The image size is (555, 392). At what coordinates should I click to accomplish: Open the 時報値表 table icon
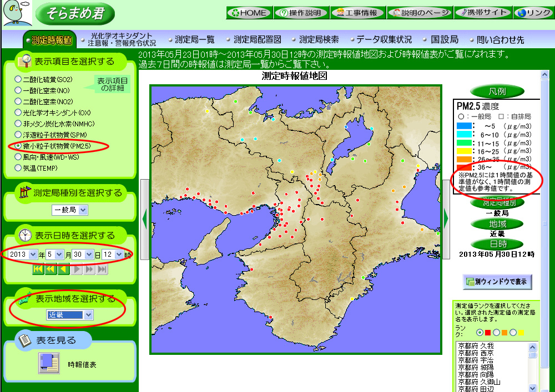click(48, 364)
